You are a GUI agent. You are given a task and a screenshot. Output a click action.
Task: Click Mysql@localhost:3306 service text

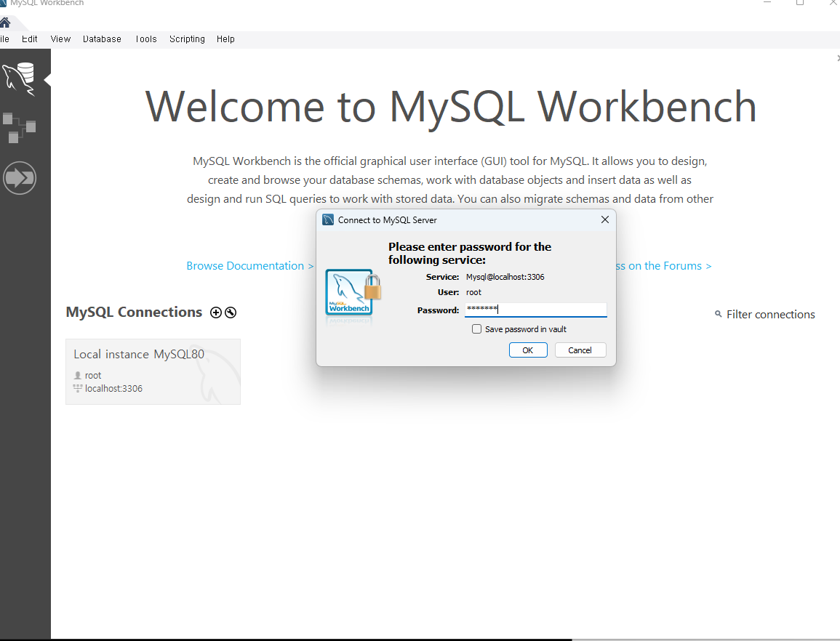505,277
